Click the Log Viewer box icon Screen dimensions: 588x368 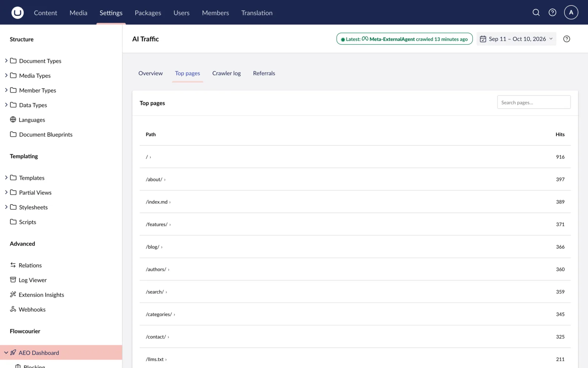point(13,280)
